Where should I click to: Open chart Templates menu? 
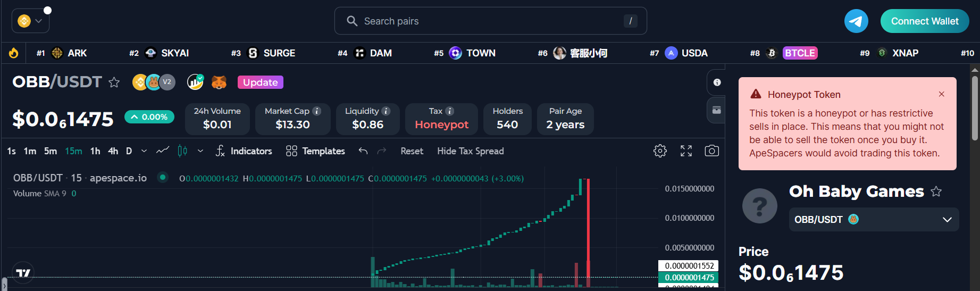pyautogui.click(x=315, y=151)
